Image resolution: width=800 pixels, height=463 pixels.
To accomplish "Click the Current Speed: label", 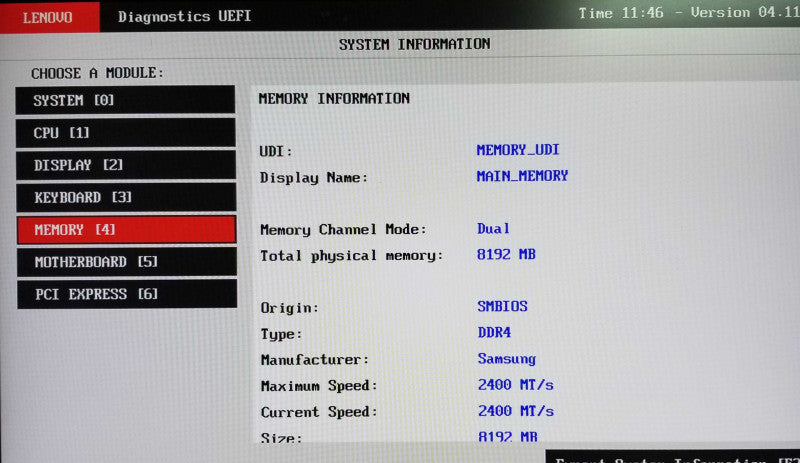I will [319, 412].
